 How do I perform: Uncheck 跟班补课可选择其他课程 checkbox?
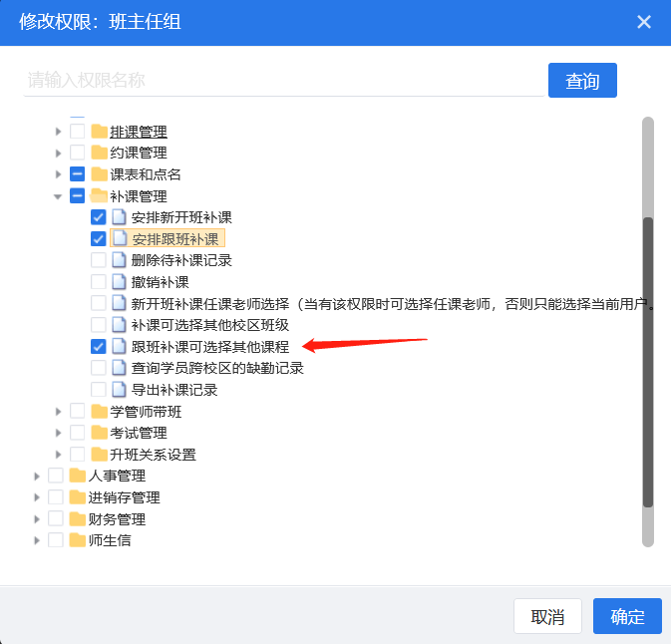[x=99, y=347]
